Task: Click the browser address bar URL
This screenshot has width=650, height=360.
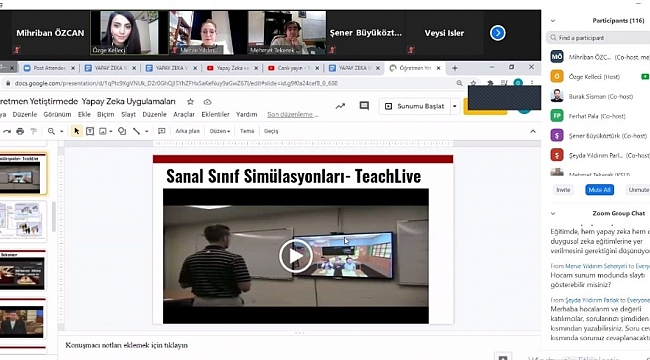Action: [x=176, y=83]
